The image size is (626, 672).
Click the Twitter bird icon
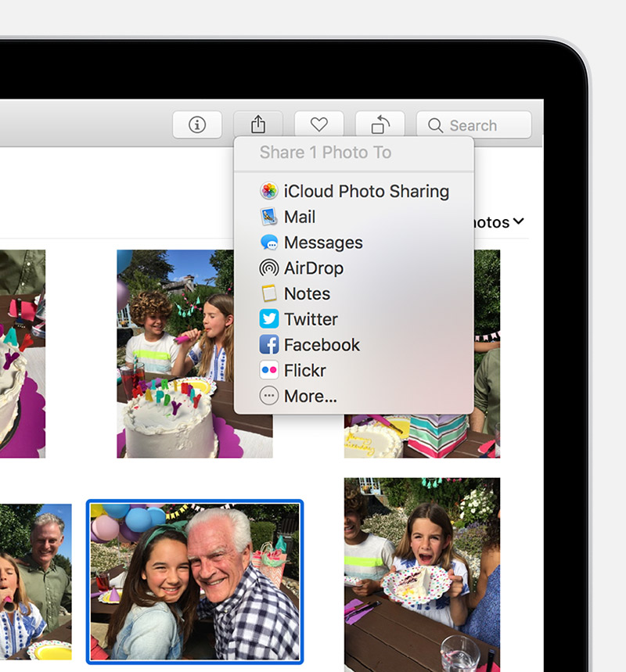(269, 319)
